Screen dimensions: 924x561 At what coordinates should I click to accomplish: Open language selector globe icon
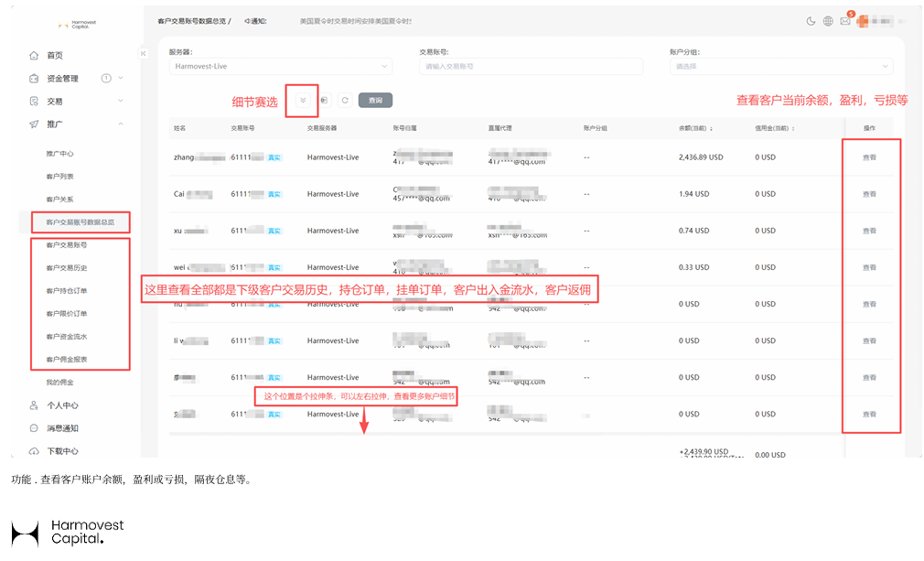pos(828,21)
